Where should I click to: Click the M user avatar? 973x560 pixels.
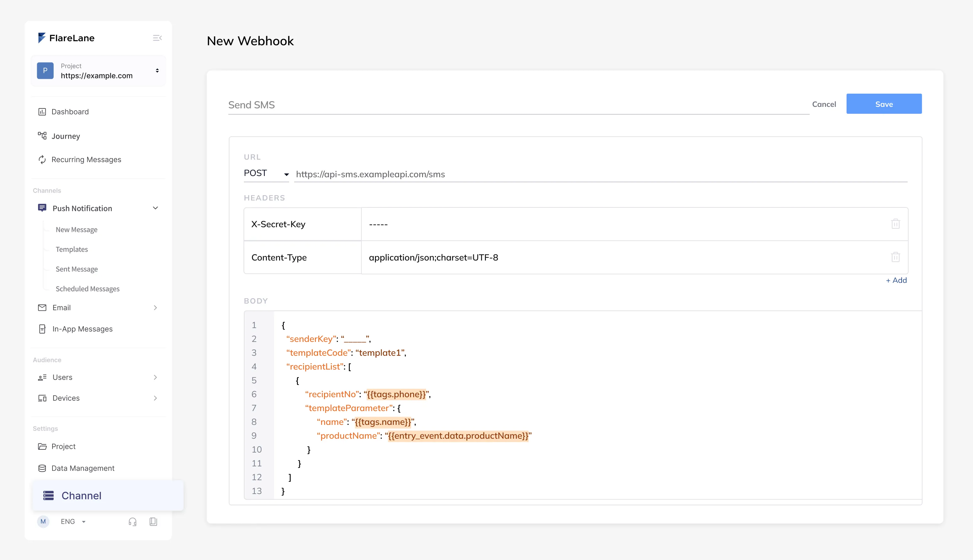tap(43, 522)
